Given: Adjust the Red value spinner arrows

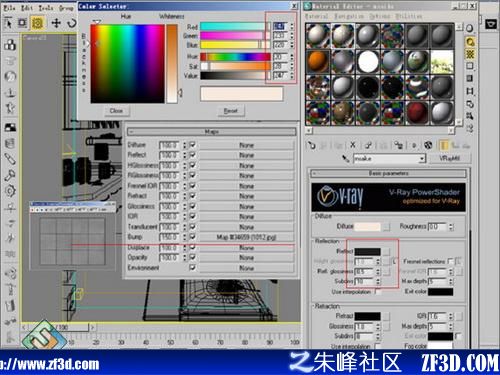Looking at the screenshot, I should pos(292,26).
